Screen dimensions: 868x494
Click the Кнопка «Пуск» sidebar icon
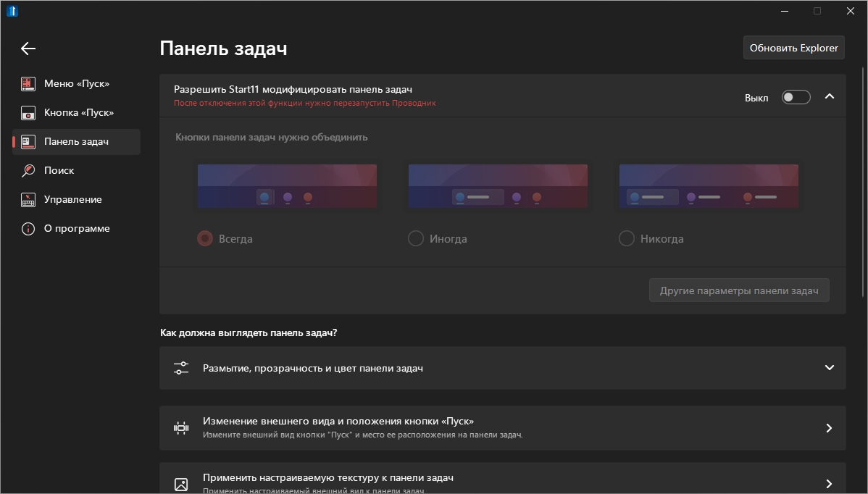coord(28,113)
